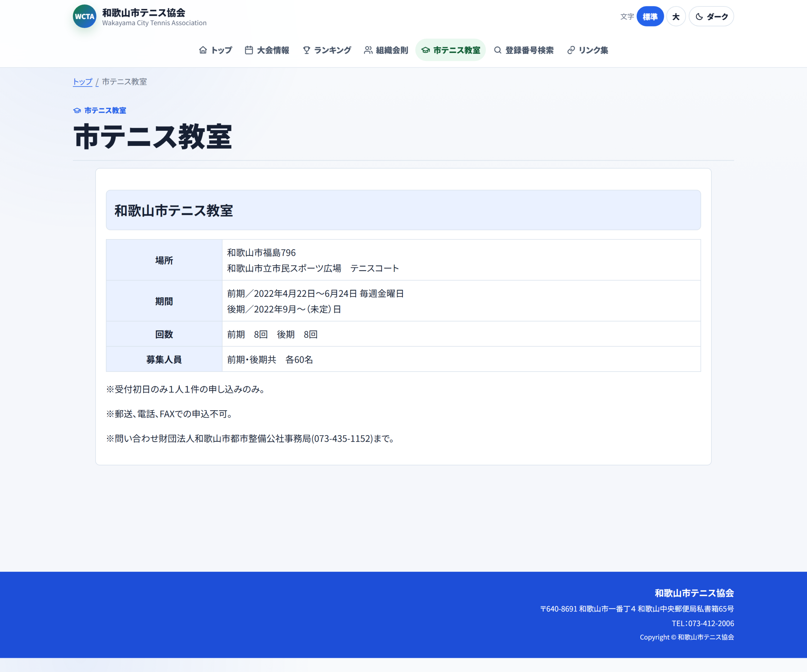Click the footer 〒640-8691 address line
Viewport: 807px width, 672px height.
[x=637, y=609]
